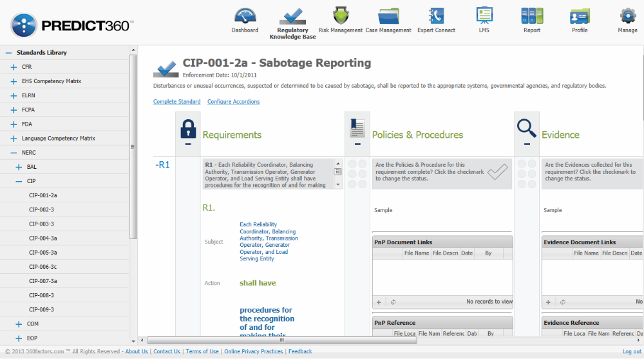Viewport: 644px width, 359px height.
Task: Select CIP-008-3 in the tree
Action: point(41,295)
